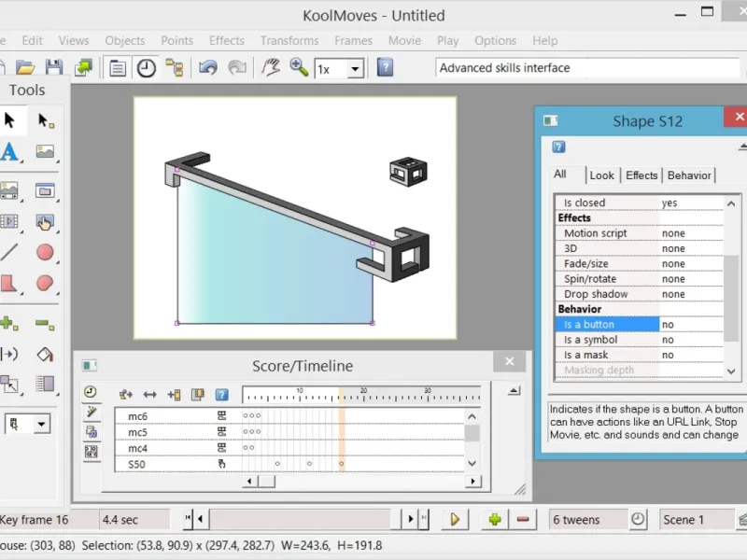Select the Is a mask property
The height and width of the screenshot is (560, 747).
(640, 355)
